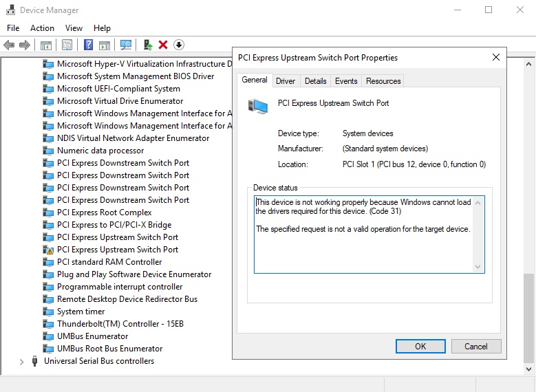Open the File menu
The height and width of the screenshot is (392, 536).
pos(13,28)
